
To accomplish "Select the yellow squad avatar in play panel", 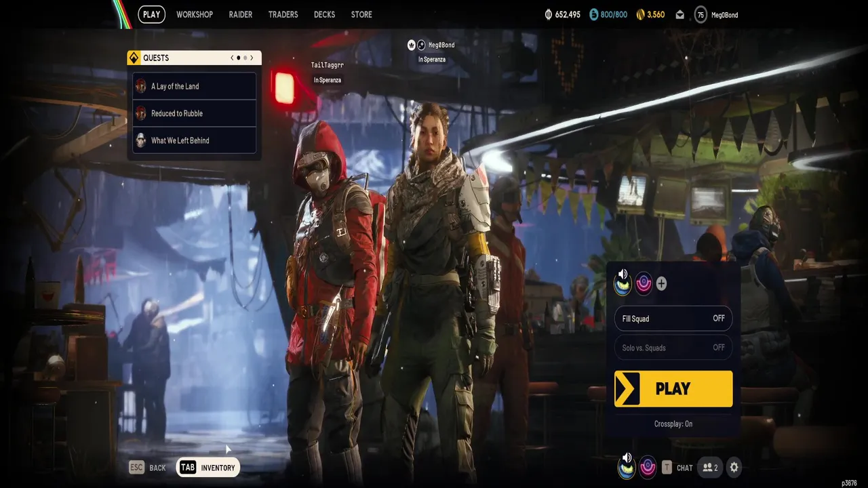I will [623, 283].
